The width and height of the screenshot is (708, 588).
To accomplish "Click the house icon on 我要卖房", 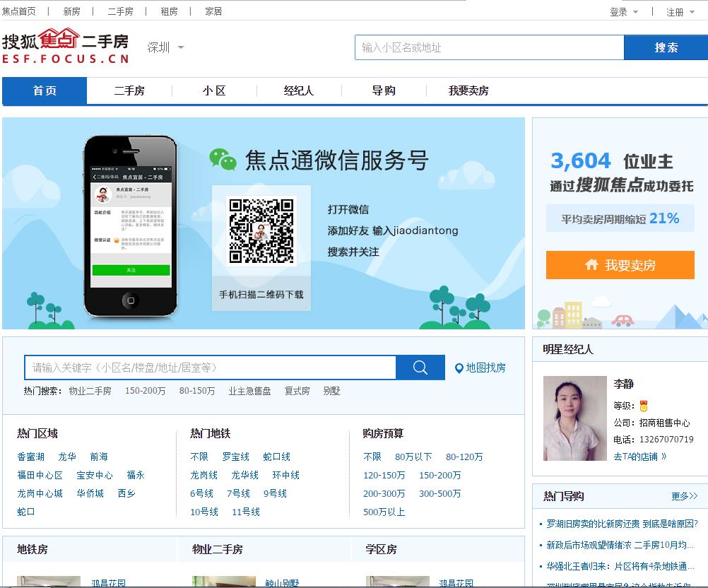I will [x=591, y=264].
